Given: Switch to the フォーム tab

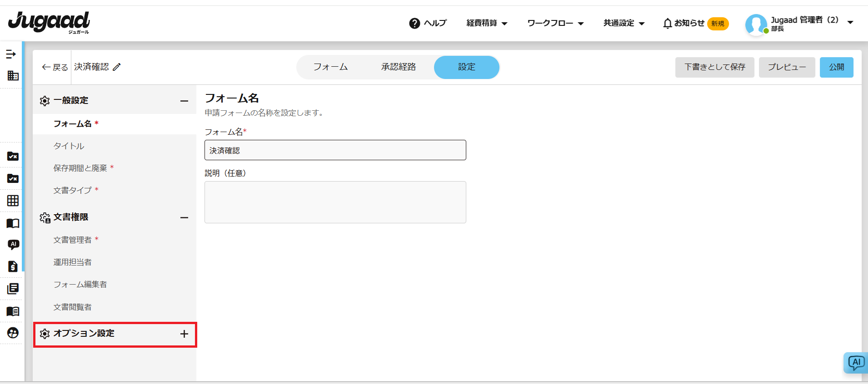Looking at the screenshot, I should (330, 67).
